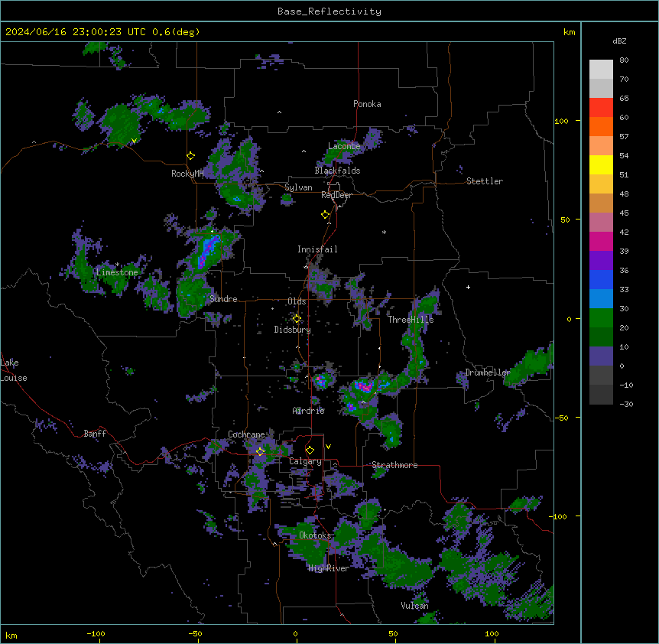The image size is (659, 644).
Task: Click the bright green legend swatch for 30 dBZ
Action: click(x=601, y=318)
